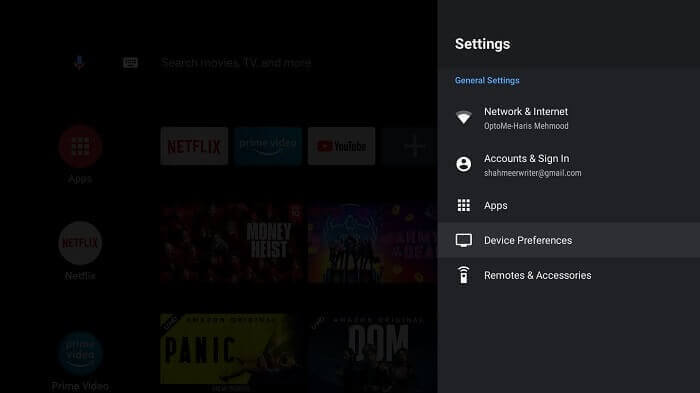Open the Panic Amazon Original thumbnail
The height and width of the screenshot is (393, 700).
pyautogui.click(x=232, y=349)
